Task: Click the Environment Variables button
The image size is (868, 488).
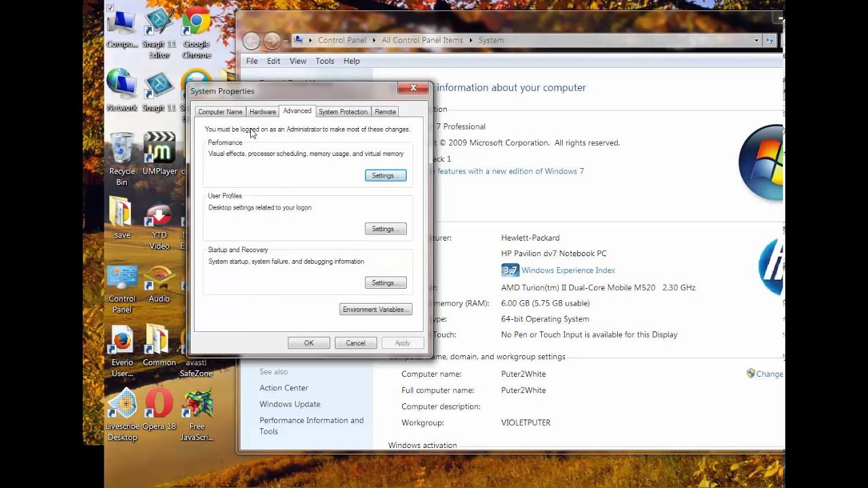Action: [376, 310]
